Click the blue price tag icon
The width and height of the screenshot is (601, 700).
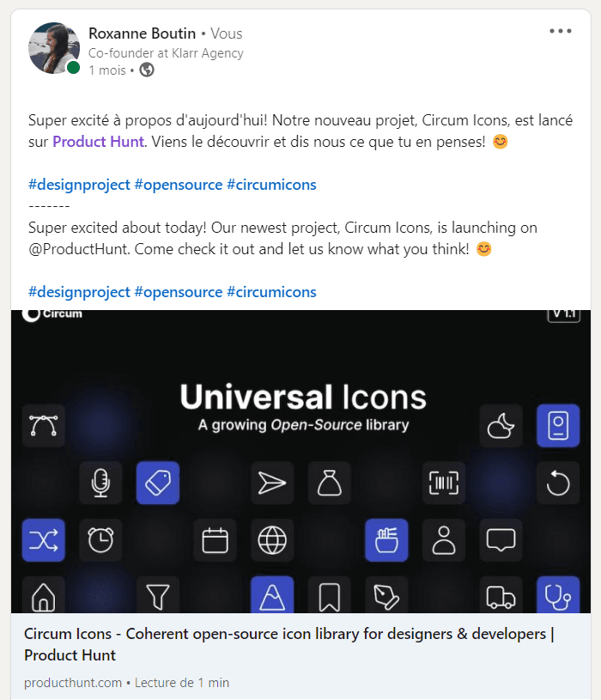click(x=157, y=483)
